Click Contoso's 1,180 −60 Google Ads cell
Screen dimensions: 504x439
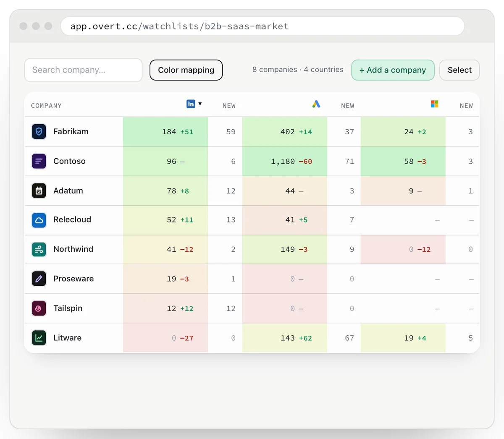285,161
